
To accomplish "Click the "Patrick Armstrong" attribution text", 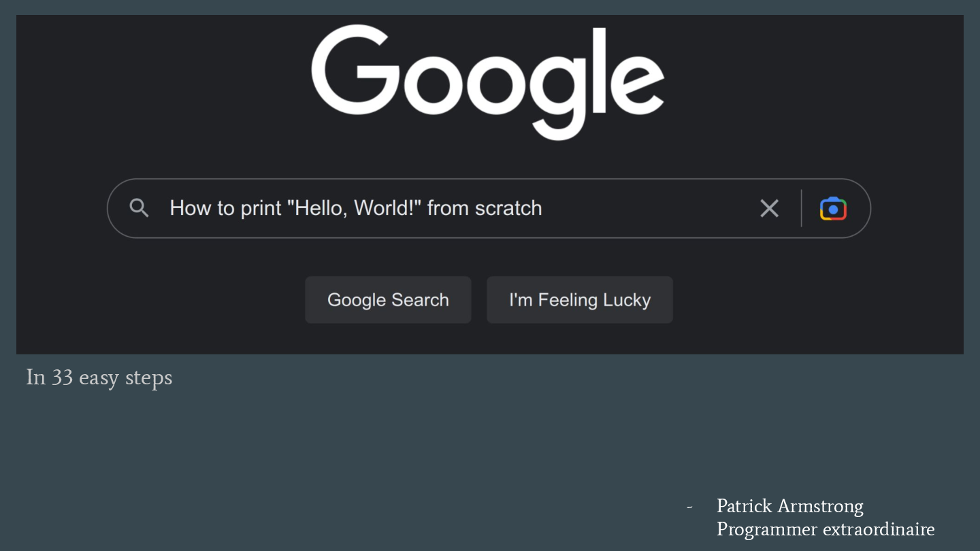I will pos(789,506).
